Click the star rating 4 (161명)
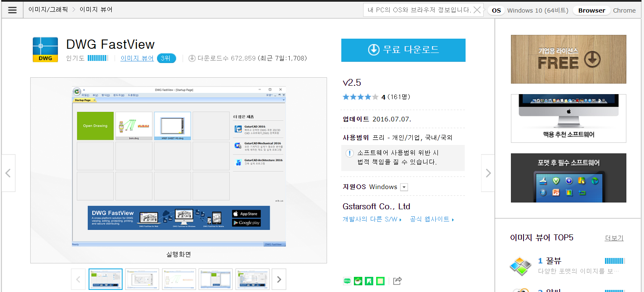The width and height of the screenshot is (644, 292). pos(376,97)
